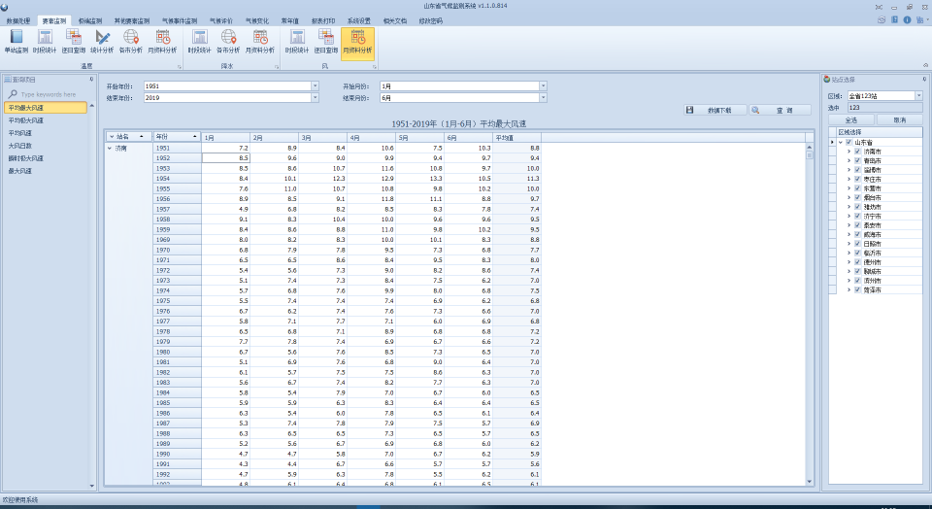Click the 'Type keywords here' search field
The image size is (932, 509).
click(x=50, y=94)
